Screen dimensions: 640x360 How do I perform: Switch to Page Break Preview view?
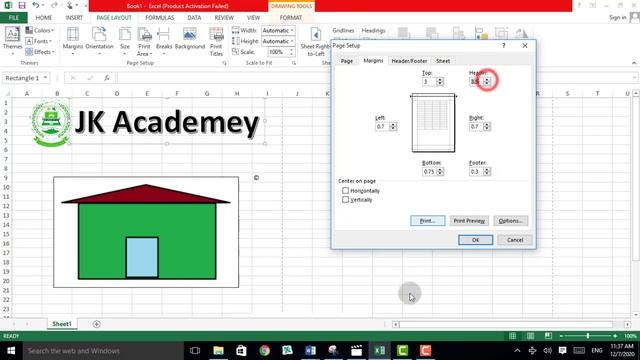tap(548, 336)
